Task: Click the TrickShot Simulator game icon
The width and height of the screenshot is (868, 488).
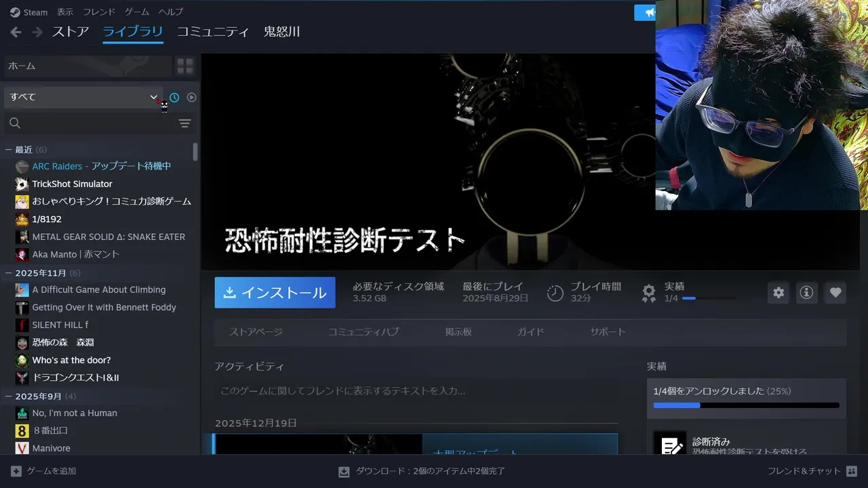Action: (22, 184)
